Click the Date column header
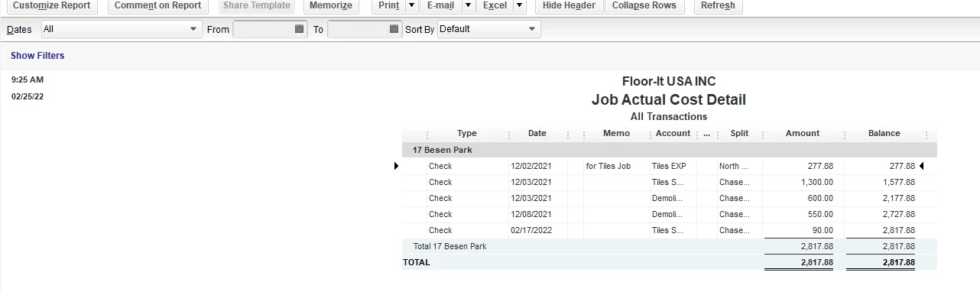Image resolution: width=980 pixels, height=292 pixels. click(537, 133)
